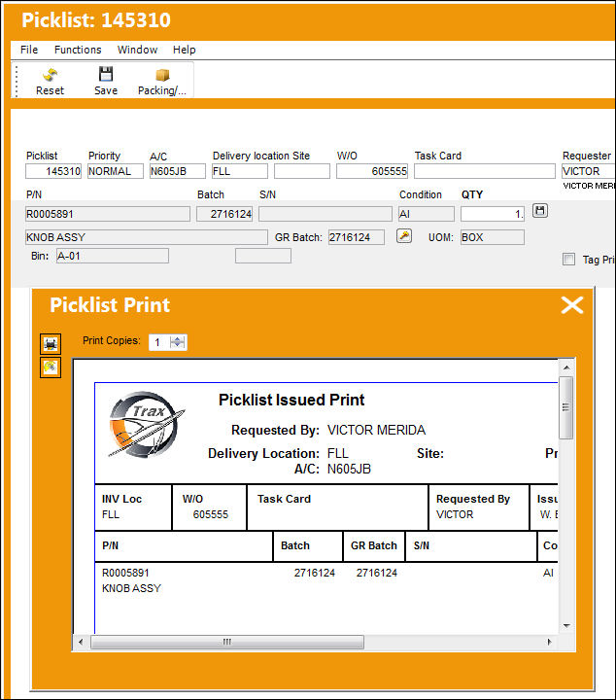Click the printer icon in Picklist Print

pos(51,344)
